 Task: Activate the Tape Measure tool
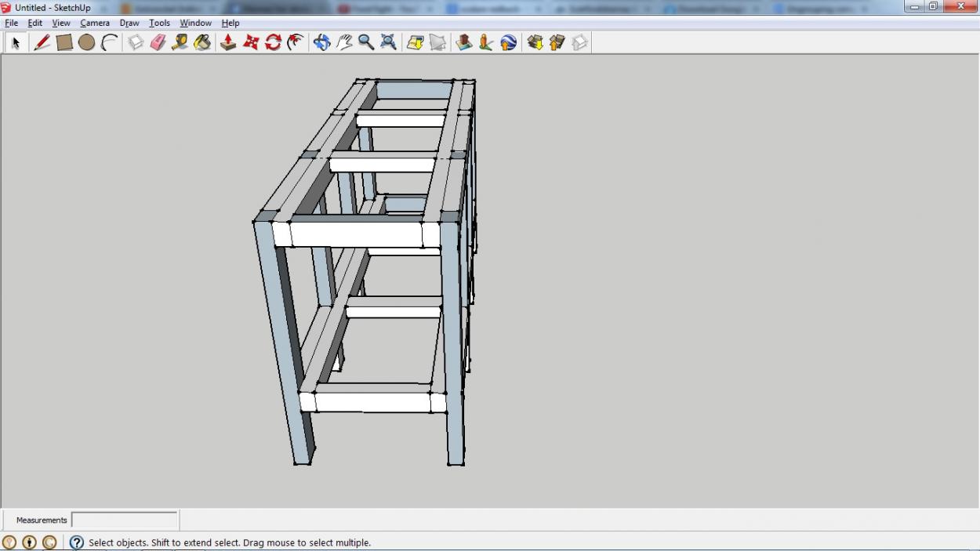[x=180, y=43]
